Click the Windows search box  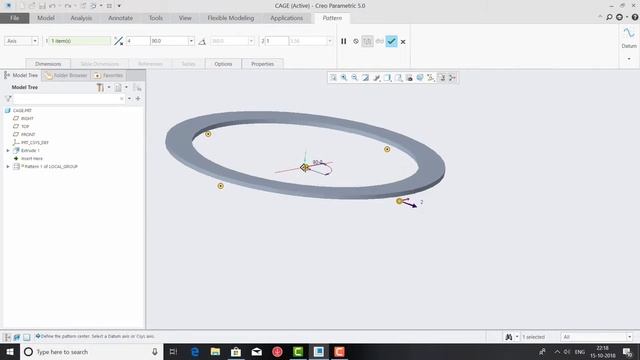click(x=91, y=351)
